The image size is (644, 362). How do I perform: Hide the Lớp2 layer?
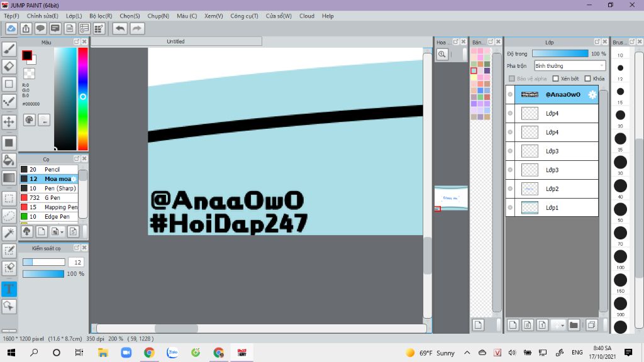click(510, 189)
